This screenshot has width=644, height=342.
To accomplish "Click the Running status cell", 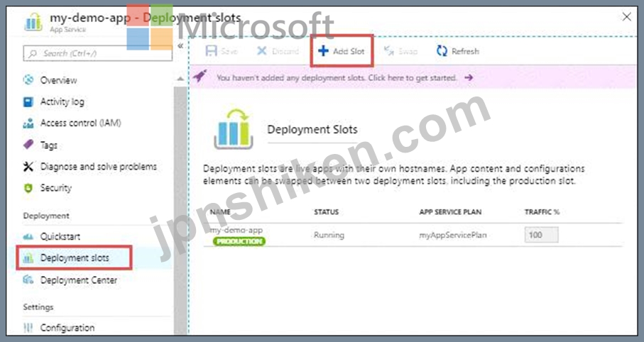I will [329, 235].
